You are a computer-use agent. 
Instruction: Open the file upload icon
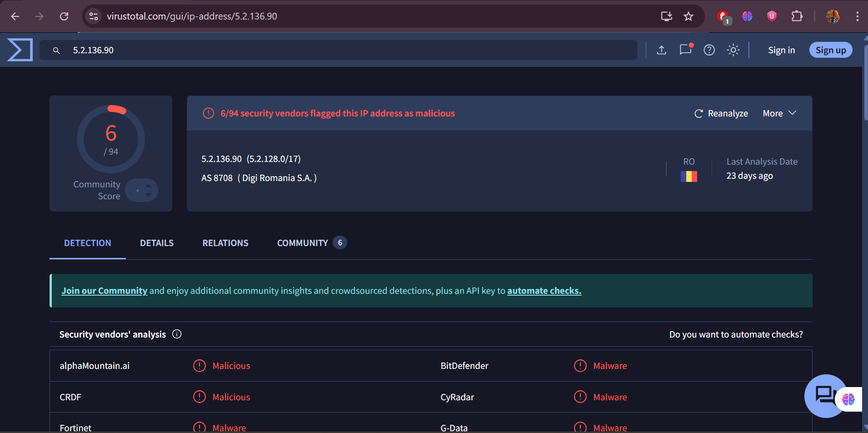(661, 50)
